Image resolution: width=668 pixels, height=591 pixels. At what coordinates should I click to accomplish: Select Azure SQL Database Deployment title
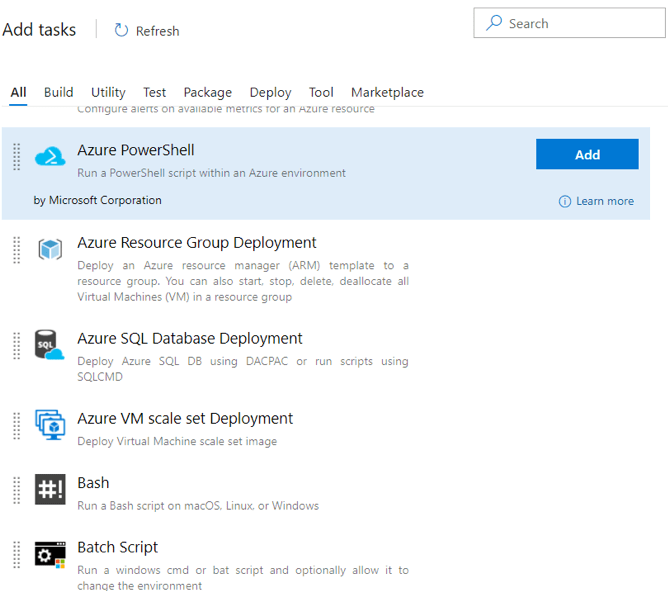190,338
